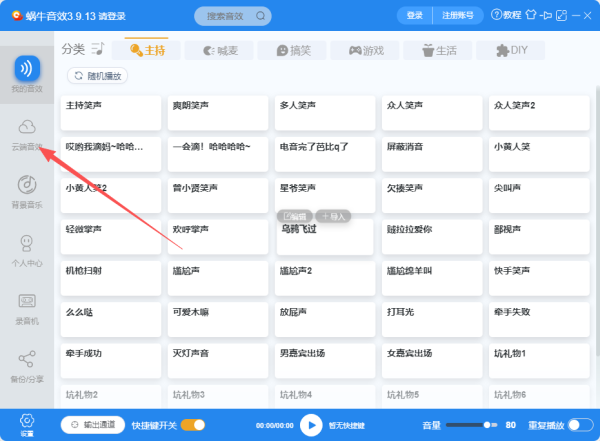
Task: Play the 星爷笑声 sound card
Action: tap(325, 196)
